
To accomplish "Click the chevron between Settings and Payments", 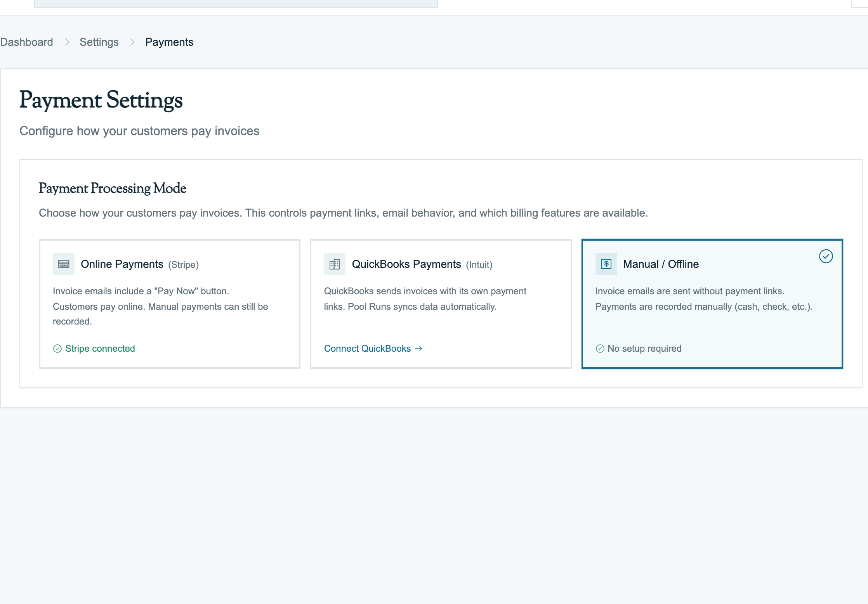I will click(x=132, y=42).
